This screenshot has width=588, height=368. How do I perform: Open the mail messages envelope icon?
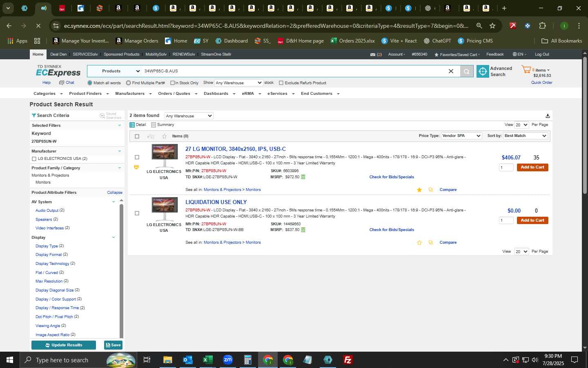coord(372,54)
